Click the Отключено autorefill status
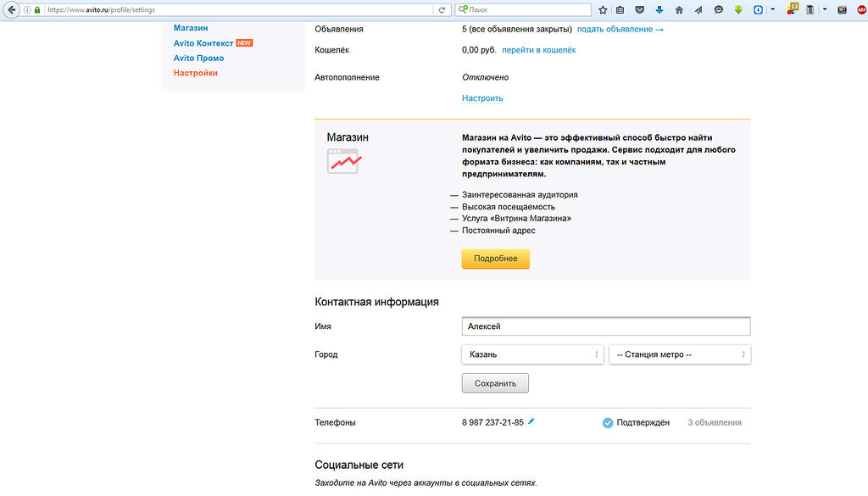Image resolution: width=868 pixels, height=496 pixels. (x=486, y=77)
